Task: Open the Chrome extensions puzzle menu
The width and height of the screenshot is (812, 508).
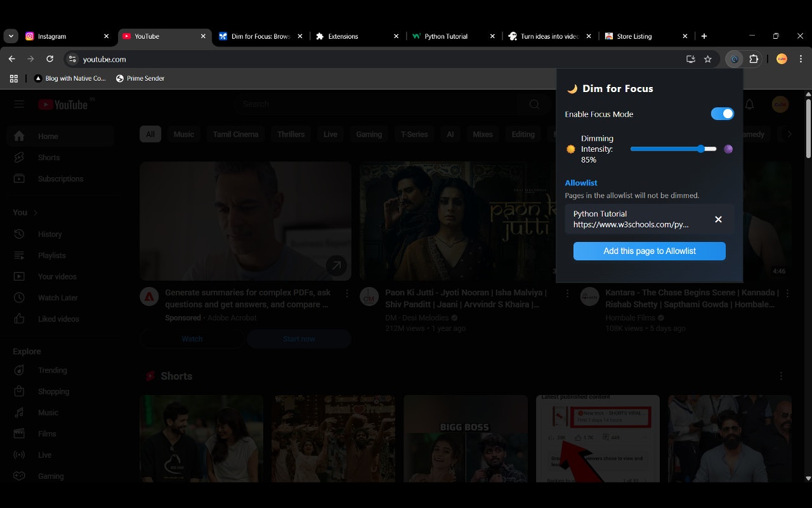Action: tap(754, 59)
